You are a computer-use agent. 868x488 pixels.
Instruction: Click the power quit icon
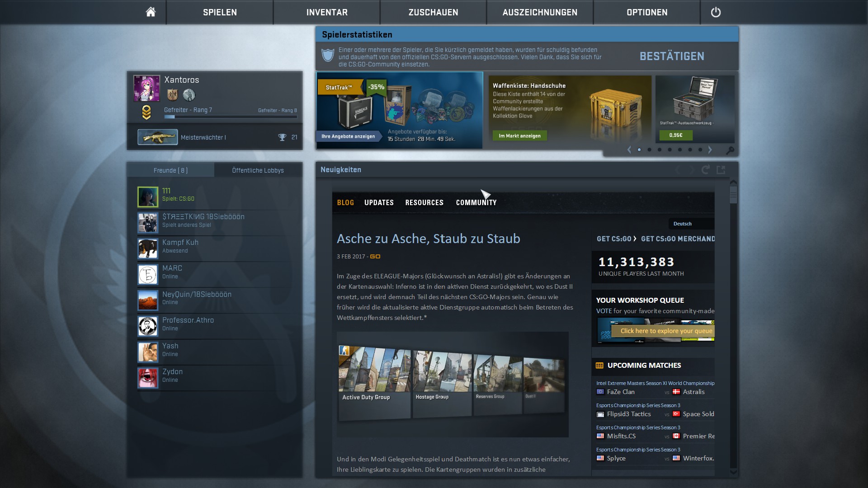tap(716, 12)
